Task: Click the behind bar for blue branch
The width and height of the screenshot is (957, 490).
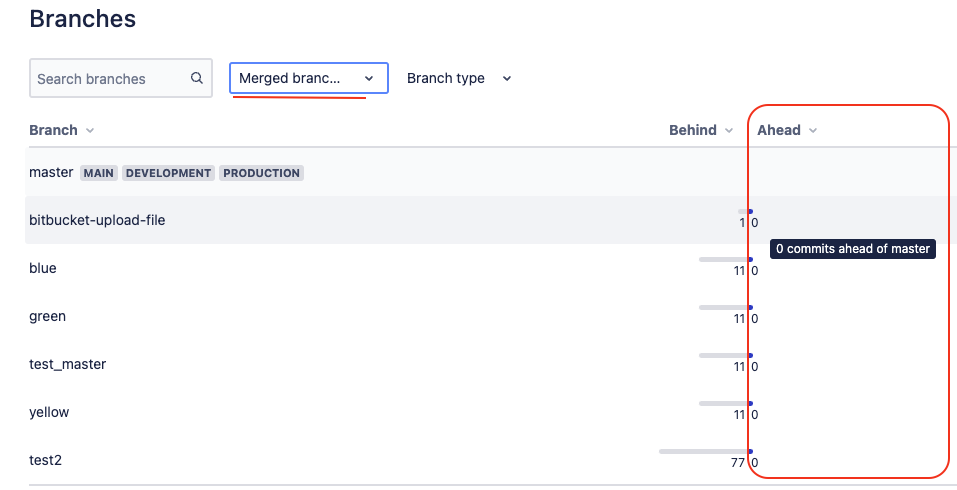Action: (x=724, y=259)
